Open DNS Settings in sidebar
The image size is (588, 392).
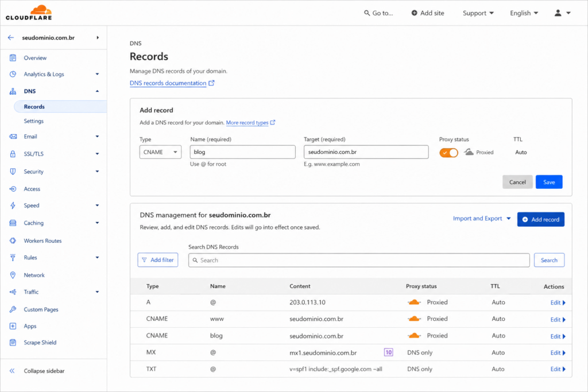[x=34, y=121]
